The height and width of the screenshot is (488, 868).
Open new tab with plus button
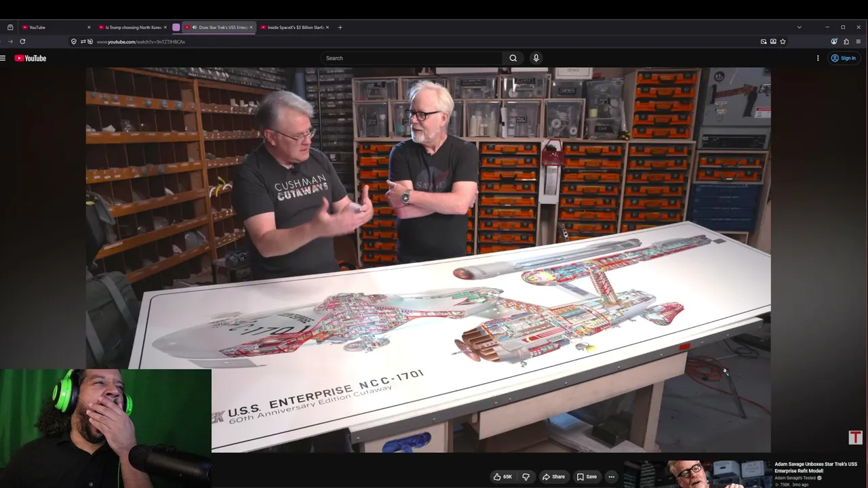coord(340,27)
